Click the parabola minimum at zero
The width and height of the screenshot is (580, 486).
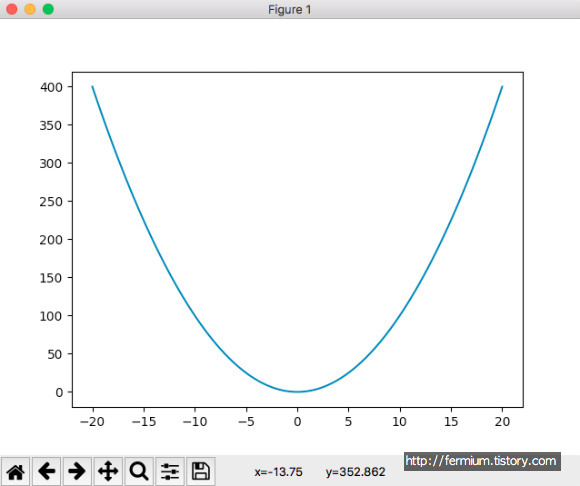pos(297,392)
